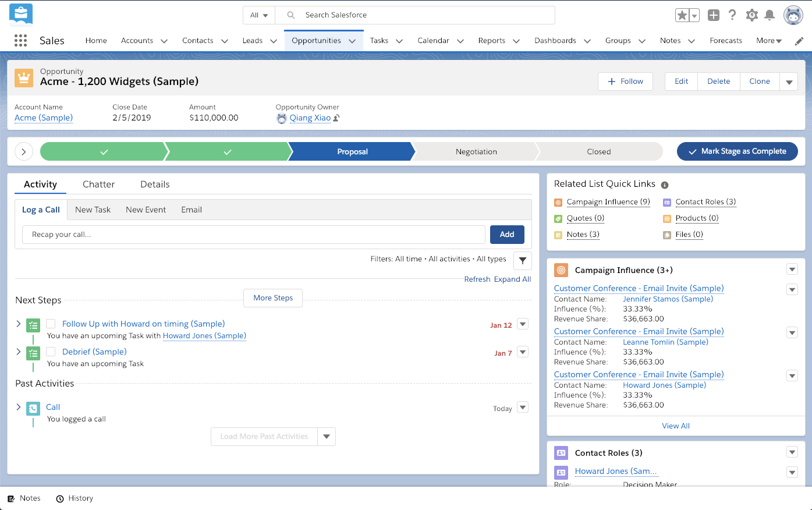The width and height of the screenshot is (812, 510).
Task: Go to the Home navigation tab
Action: 96,41
